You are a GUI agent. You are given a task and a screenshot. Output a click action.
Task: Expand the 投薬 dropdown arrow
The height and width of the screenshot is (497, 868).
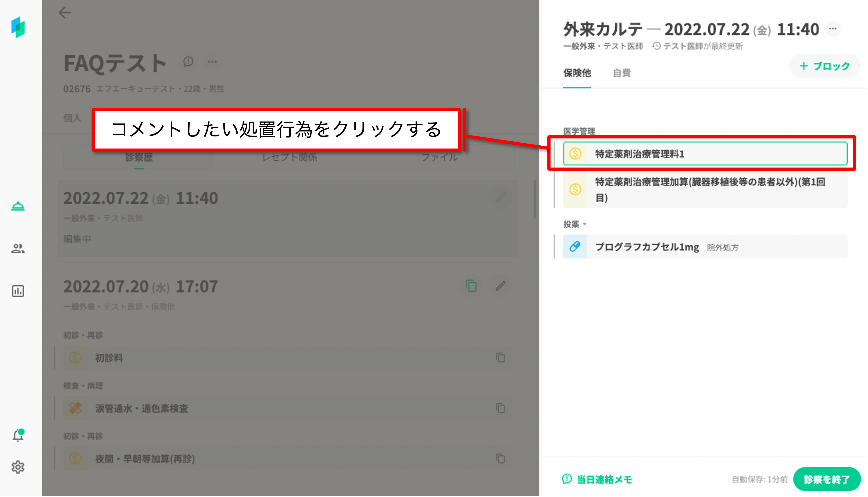[585, 224]
